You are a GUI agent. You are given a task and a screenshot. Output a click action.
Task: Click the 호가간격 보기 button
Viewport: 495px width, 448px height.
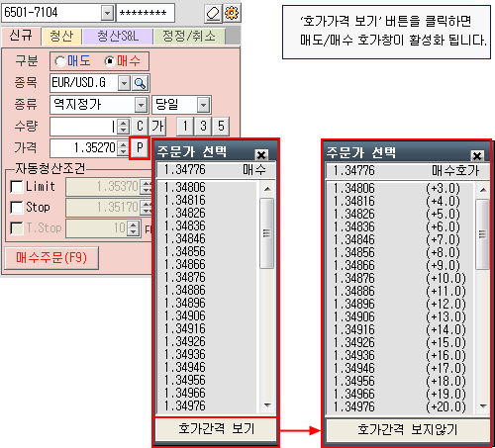pyautogui.click(x=216, y=428)
